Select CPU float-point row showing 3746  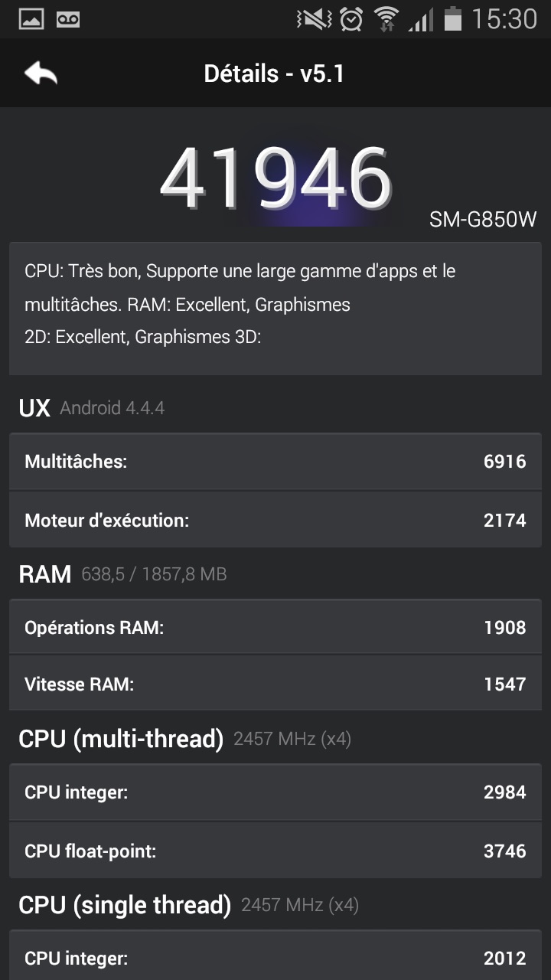[x=275, y=851]
